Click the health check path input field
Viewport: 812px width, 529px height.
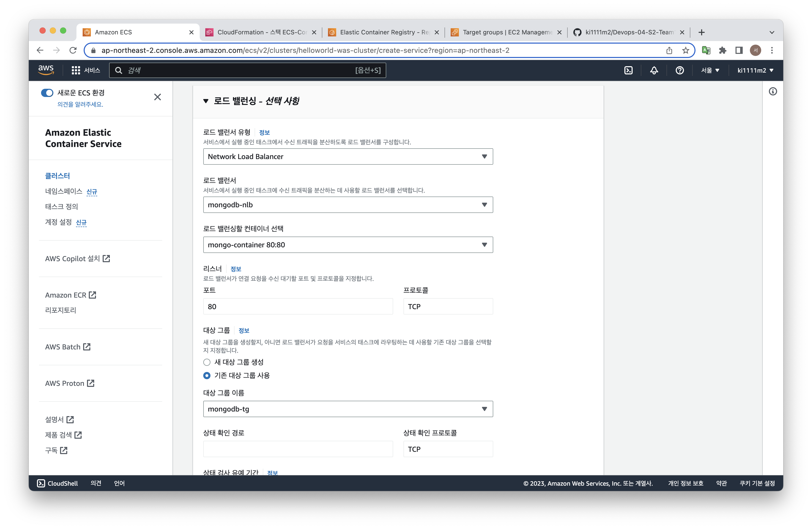297,449
